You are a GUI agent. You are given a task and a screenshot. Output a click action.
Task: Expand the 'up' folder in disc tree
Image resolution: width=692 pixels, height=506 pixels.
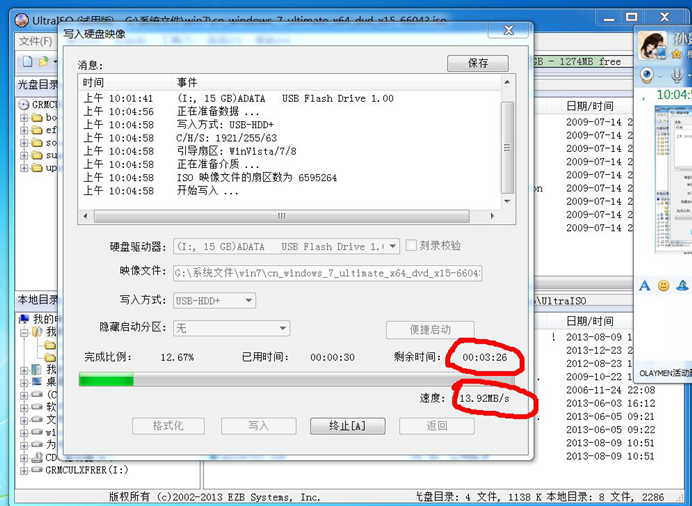pos(24,168)
